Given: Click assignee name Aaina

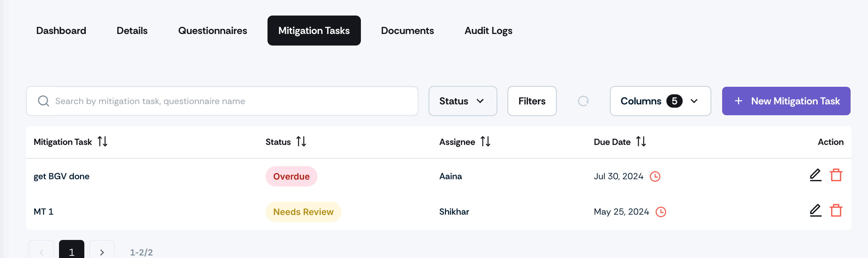Looking at the screenshot, I should (x=451, y=176).
